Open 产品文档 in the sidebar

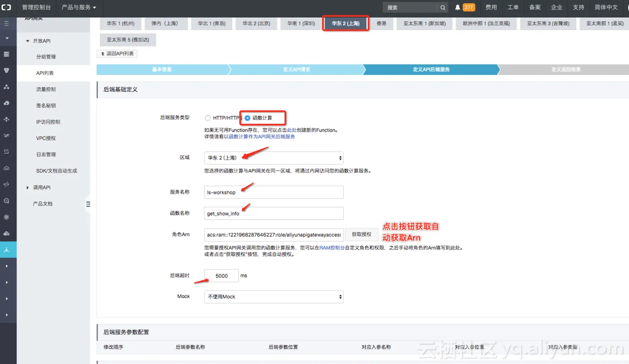(x=43, y=204)
